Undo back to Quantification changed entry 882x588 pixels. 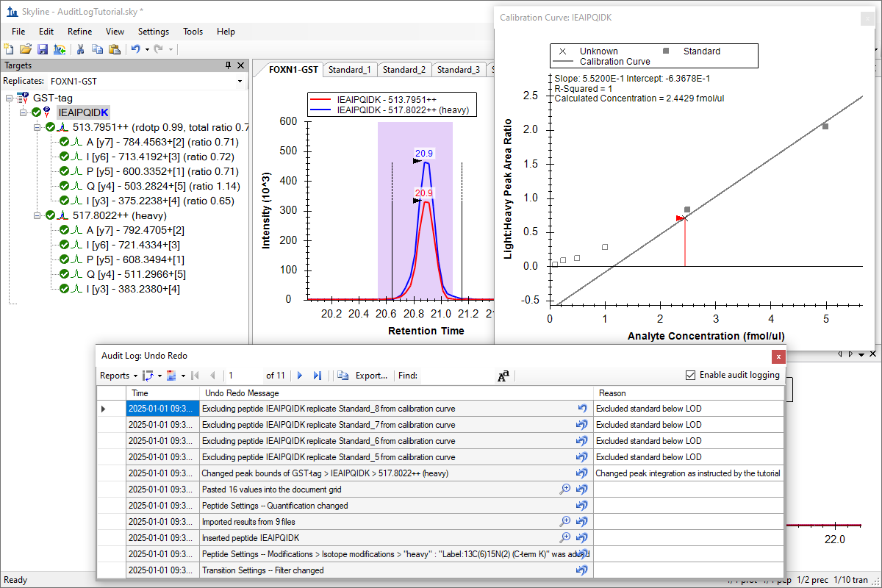[x=583, y=506]
